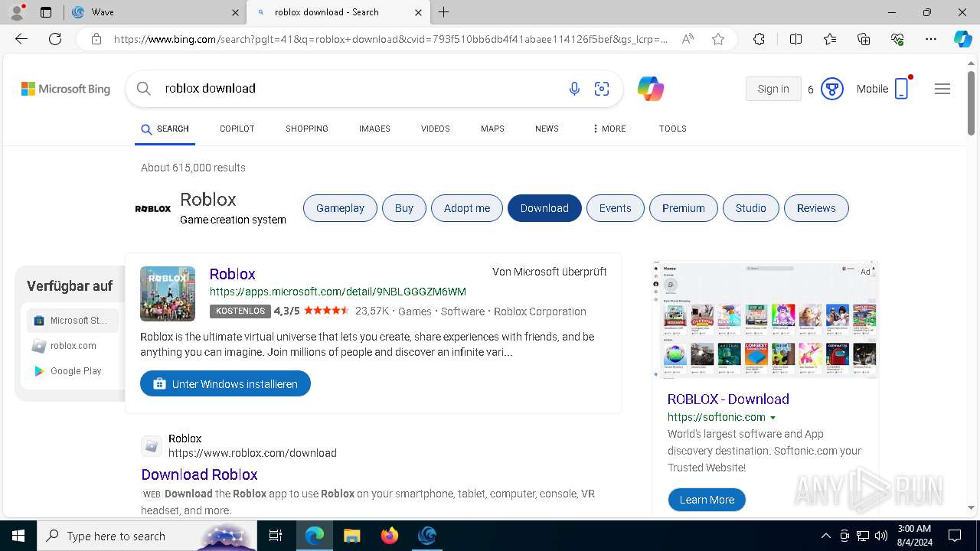Open Softonic ad screenshot thumbnail
Viewport: 980px width, 551px height.
click(x=765, y=319)
